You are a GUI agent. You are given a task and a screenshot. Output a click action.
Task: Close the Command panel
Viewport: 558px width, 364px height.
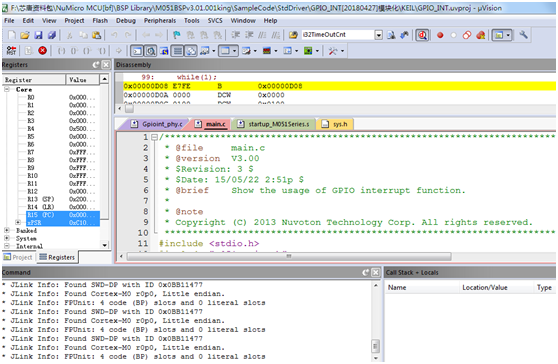pyautogui.click(x=375, y=273)
